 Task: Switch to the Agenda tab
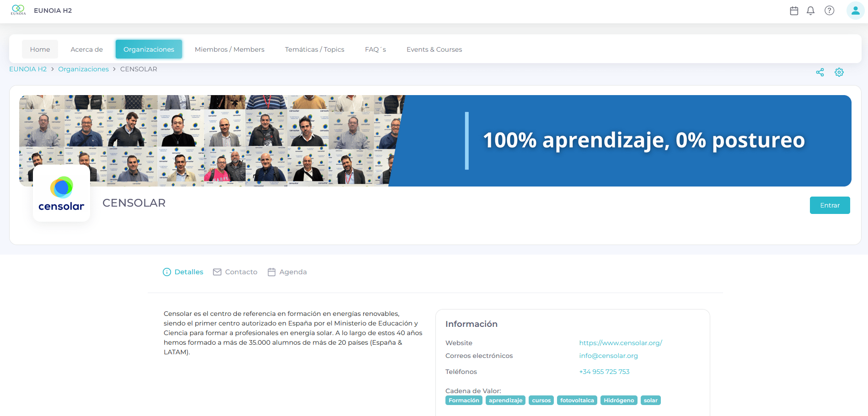coord(287,272)
